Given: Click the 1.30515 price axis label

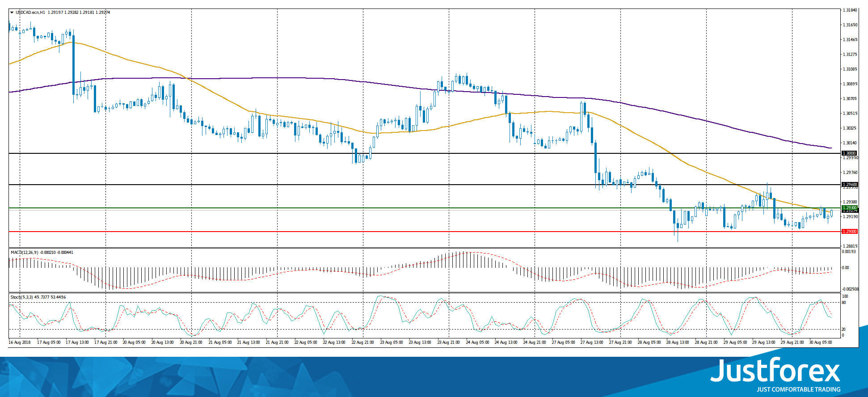Looking at the screenshot, I should [x=850, y=114].
